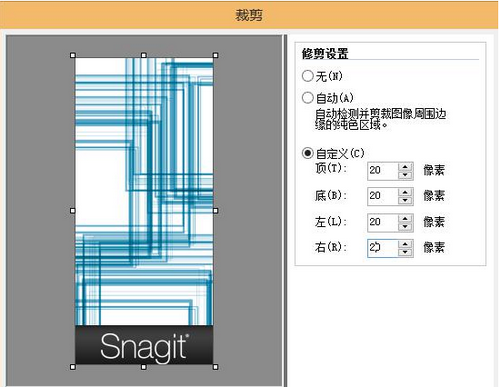Click the Snagit preview image
Image resolution: width=500 pixels, height=387 pixels.
point(144,211)
